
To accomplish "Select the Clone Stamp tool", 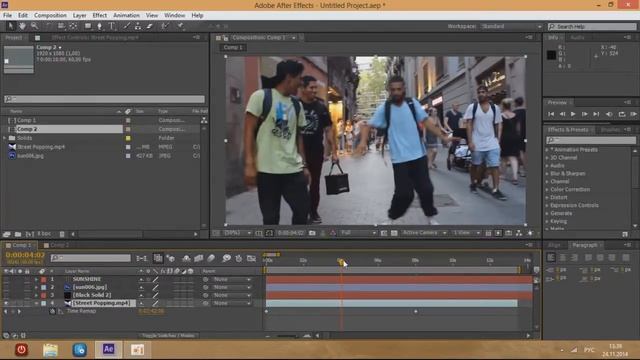I will [138, 26].
